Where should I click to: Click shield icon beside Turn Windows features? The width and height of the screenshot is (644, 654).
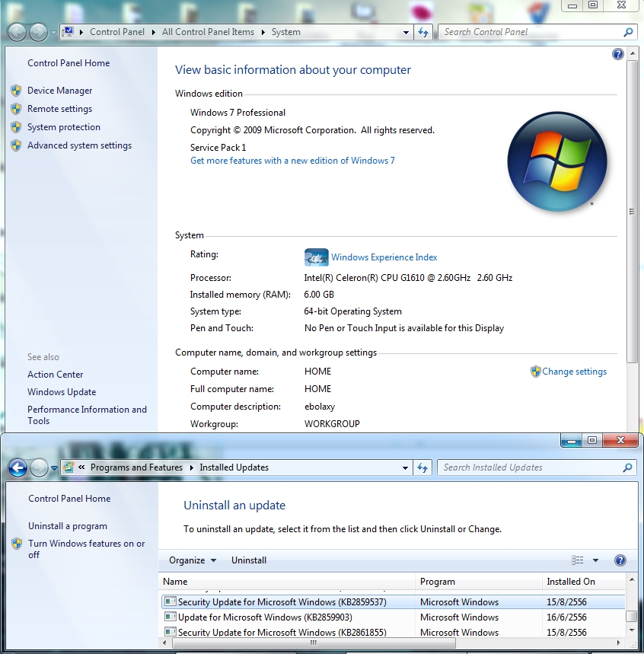[x=17, y=544]
